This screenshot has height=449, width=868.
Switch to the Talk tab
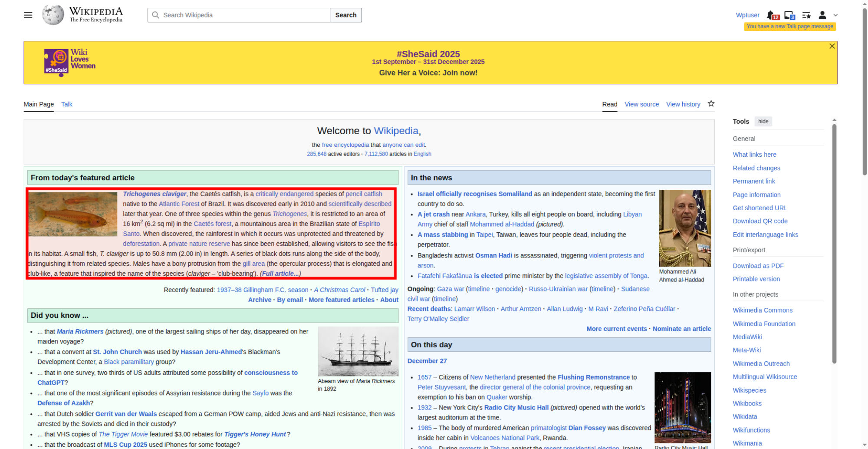point(67,104)
